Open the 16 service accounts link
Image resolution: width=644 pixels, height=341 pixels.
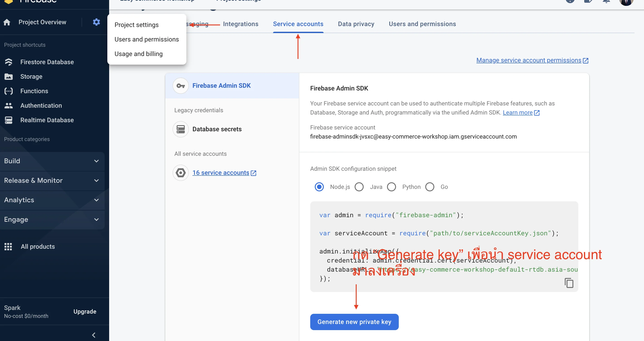(x=224, y=173)
